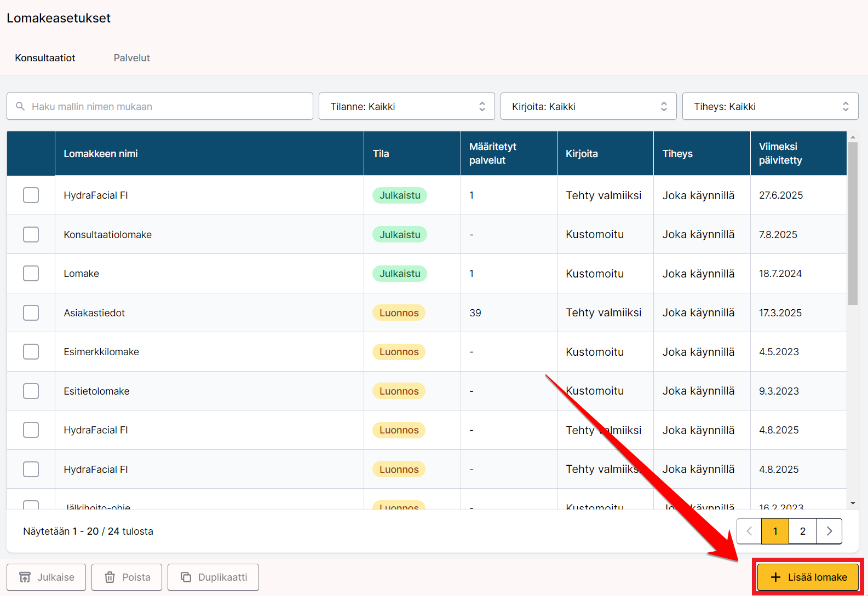This screenshot has height=596, width=868.
Task: Click the date 27.6.2025
Action: pos(781,195)
